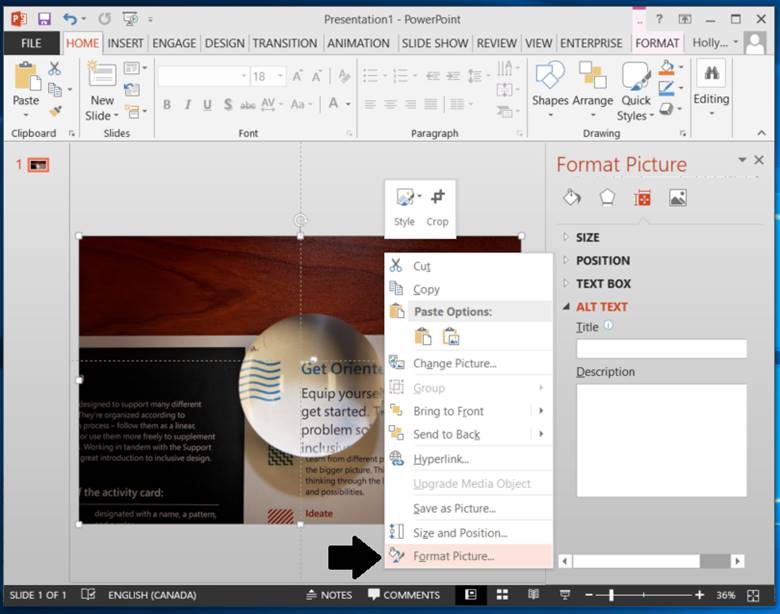Click zoom in plus button
Screen dimensions: 780x614
[x=699, y=595]
